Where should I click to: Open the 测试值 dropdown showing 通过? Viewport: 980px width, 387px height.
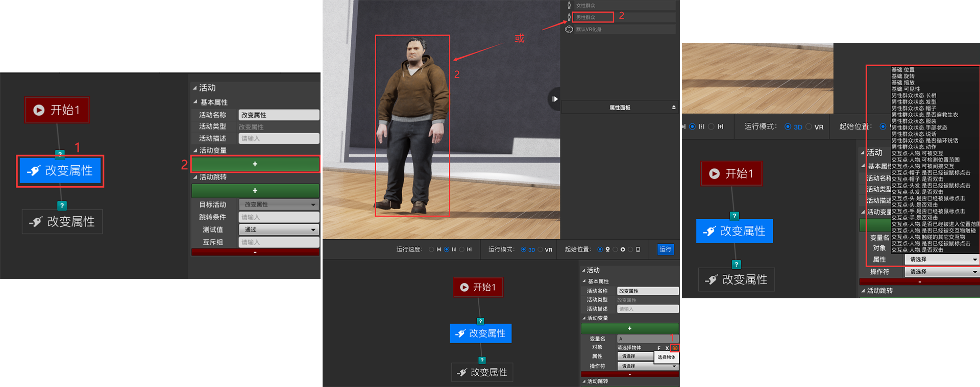pos(279,229)
